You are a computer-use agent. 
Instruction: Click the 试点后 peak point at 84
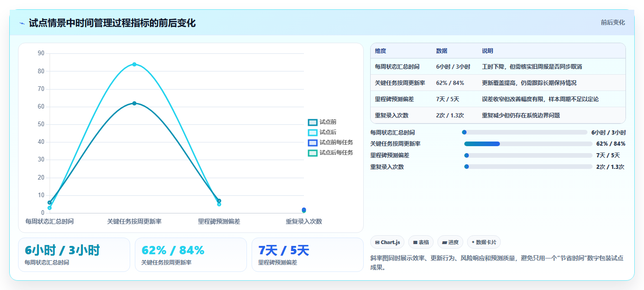[134, 64]
